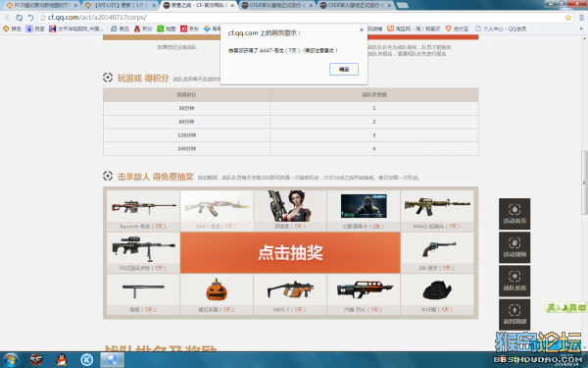The height and width of the screenshot is (368, 588).
Task: Click 返回顶部 back-to-top side button
Action: [514, 314]
